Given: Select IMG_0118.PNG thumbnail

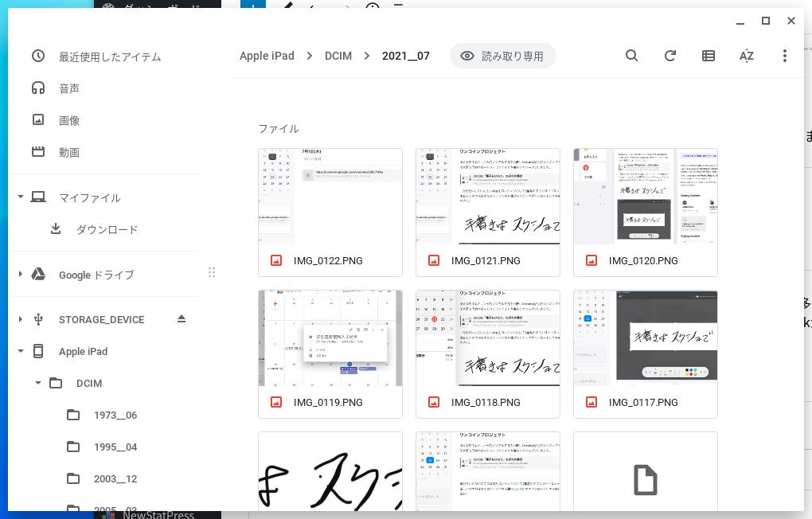Looking at the screenshot, I should (x=488, y=338).
